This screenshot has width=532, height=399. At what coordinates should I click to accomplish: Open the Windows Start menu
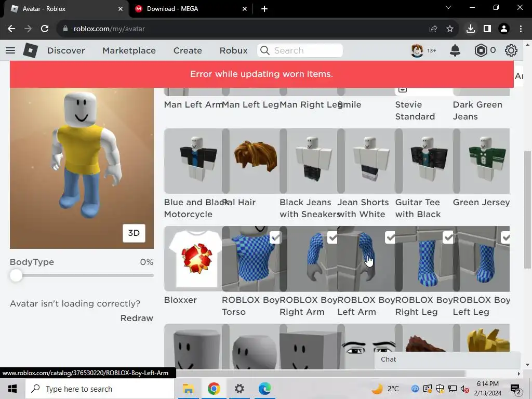(x=12, y=389)
